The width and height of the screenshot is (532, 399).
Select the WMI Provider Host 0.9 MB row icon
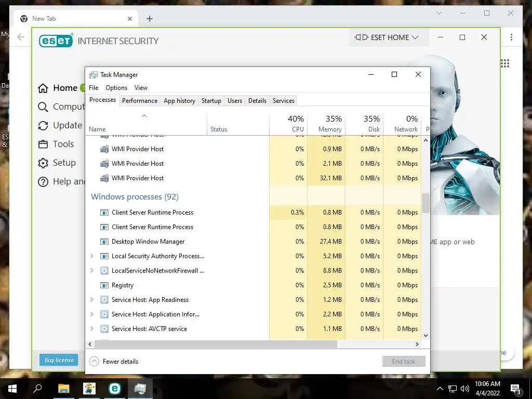(x=104, y=149)
